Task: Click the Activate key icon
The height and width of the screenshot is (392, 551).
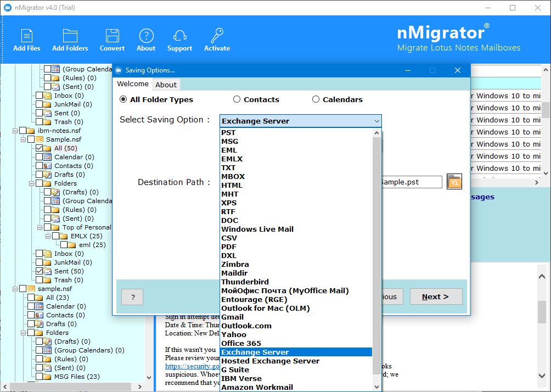Action: tap(217, 36)
